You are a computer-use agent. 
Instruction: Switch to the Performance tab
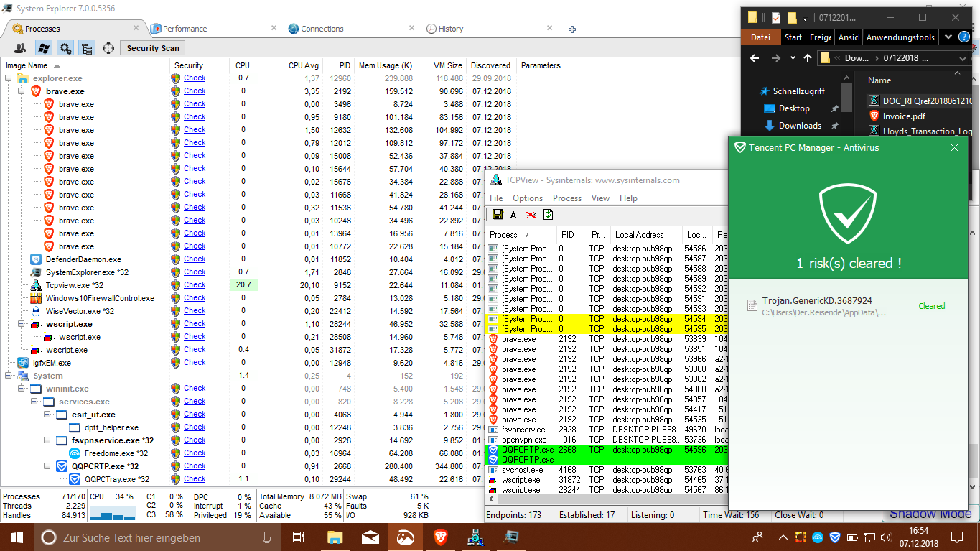185,29
